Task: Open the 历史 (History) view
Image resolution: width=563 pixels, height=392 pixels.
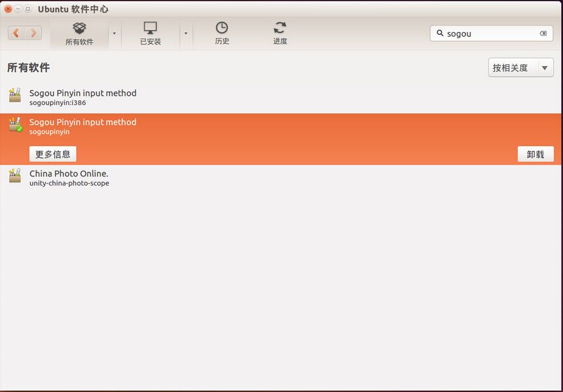Action: click(222, 33)
